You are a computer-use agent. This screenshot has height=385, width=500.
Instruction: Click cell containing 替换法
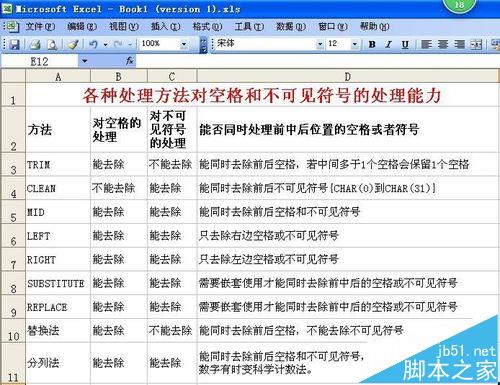click(58, 330)
